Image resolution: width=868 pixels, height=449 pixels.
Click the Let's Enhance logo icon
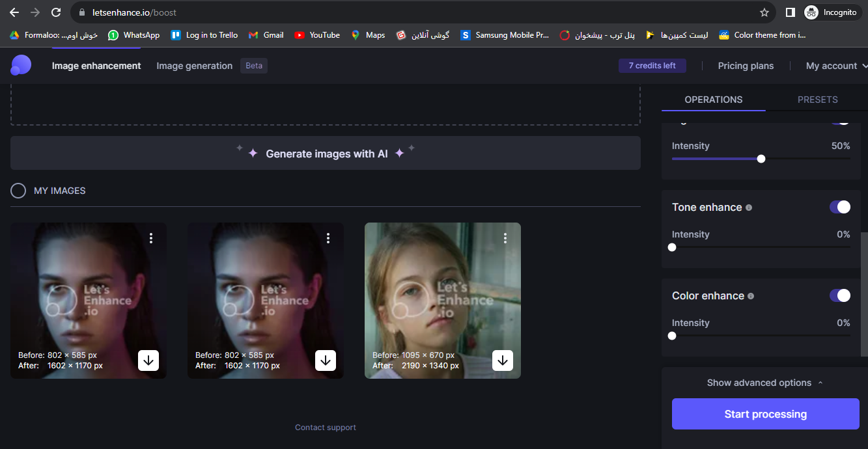[x=21, y=65]
